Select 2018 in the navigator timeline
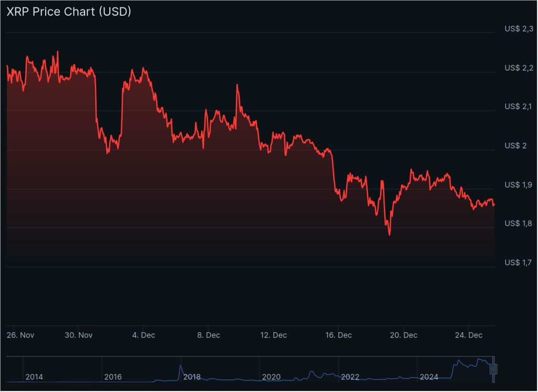Viewport: 538px width, 392px height. tap(192, 377)
